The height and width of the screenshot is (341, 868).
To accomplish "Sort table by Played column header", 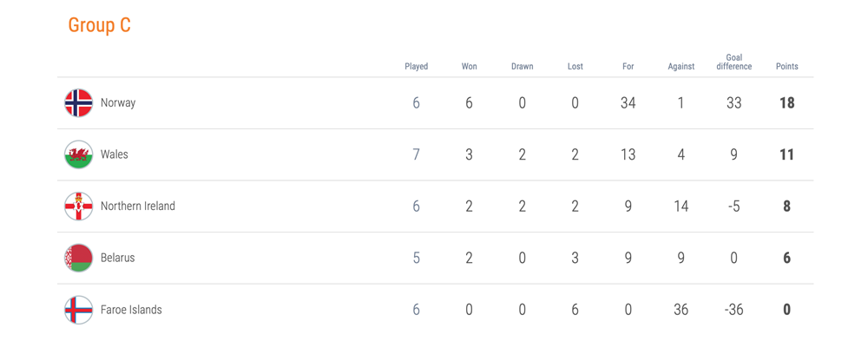I will coord(417,67).
